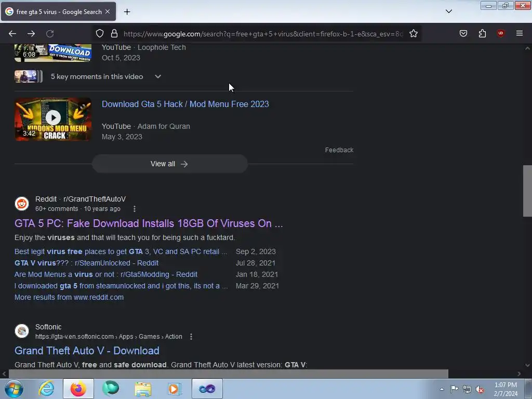Click the Softonic gta-v.en.softonic.com URL breadcrumb
The height and width of the screenshot is (399, 532).
[109, 337]
